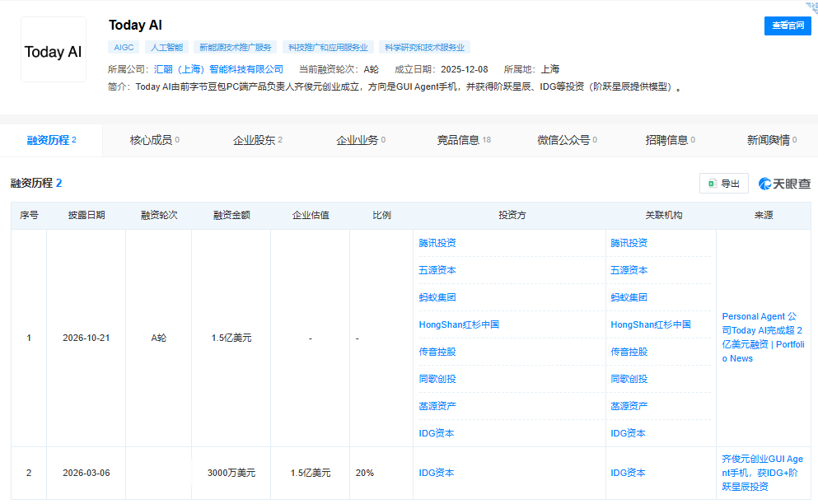Open 蚂蚁集团 in the 关联机构 column
The height and width of the screenshot is (504, 818).
click(x=629, y=297)
